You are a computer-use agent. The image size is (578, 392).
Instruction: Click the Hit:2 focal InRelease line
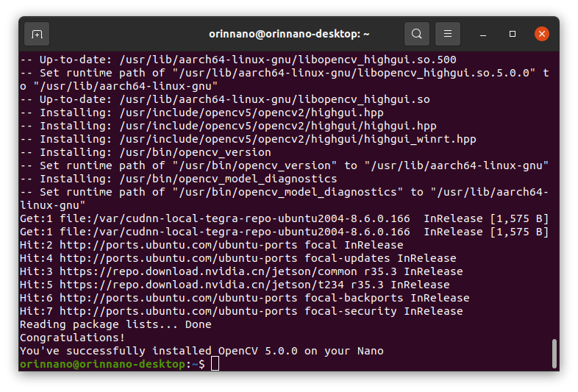point(212,244)
